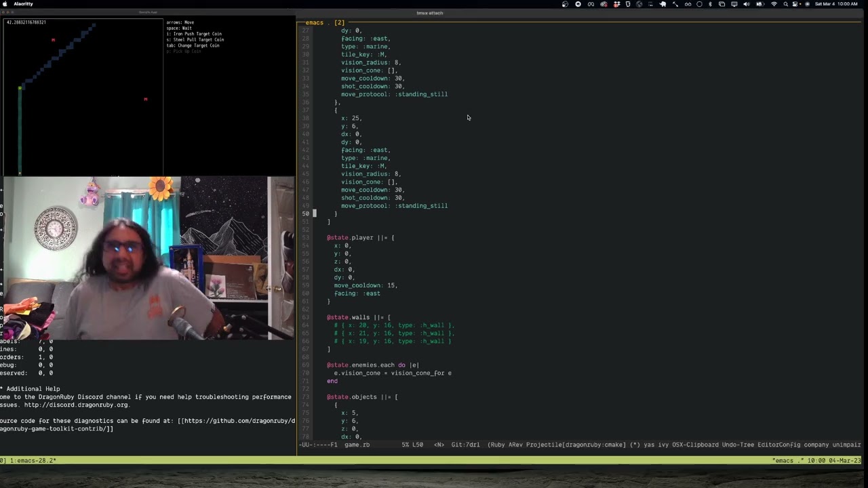This screenshot has width=868, height=488.
Task: Click the Dropbox menu bar icon
Action: [616, 4]
